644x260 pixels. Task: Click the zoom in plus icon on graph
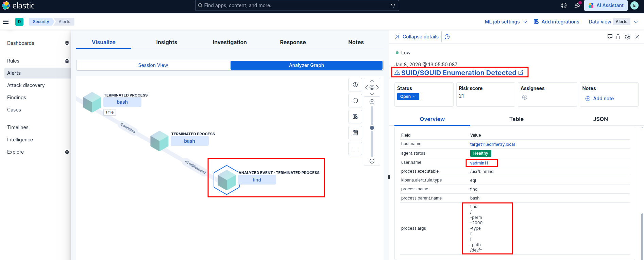point(372,102)
